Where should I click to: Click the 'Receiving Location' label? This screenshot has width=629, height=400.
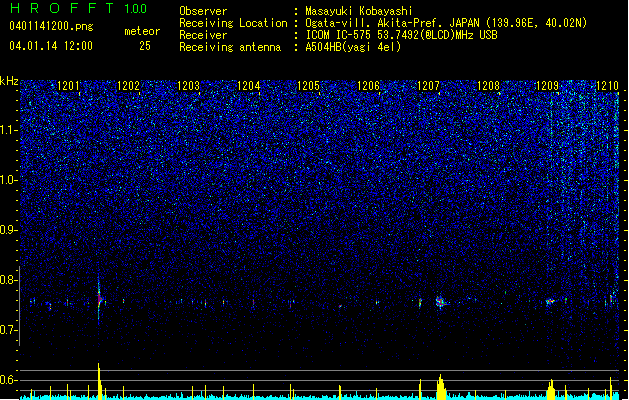pos(233,23)
